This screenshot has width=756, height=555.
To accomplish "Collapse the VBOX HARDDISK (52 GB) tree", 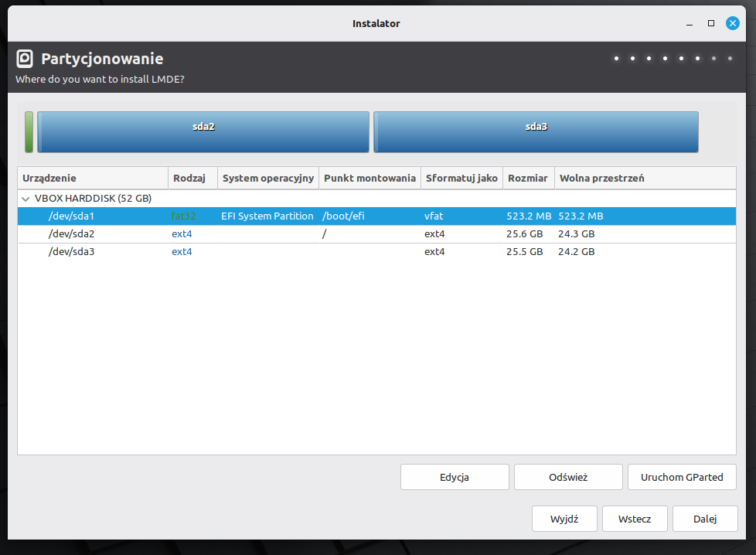I will (x=26, y=198).
